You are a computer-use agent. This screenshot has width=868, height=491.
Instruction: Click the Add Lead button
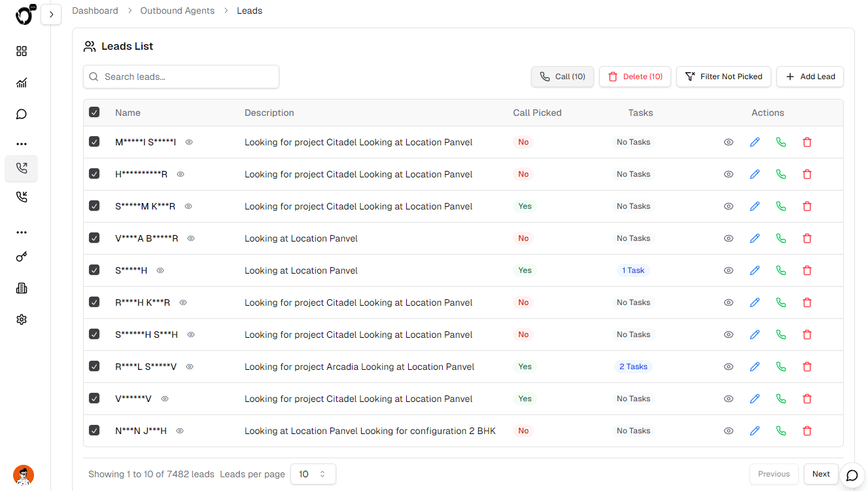click(x=810, y=77)
